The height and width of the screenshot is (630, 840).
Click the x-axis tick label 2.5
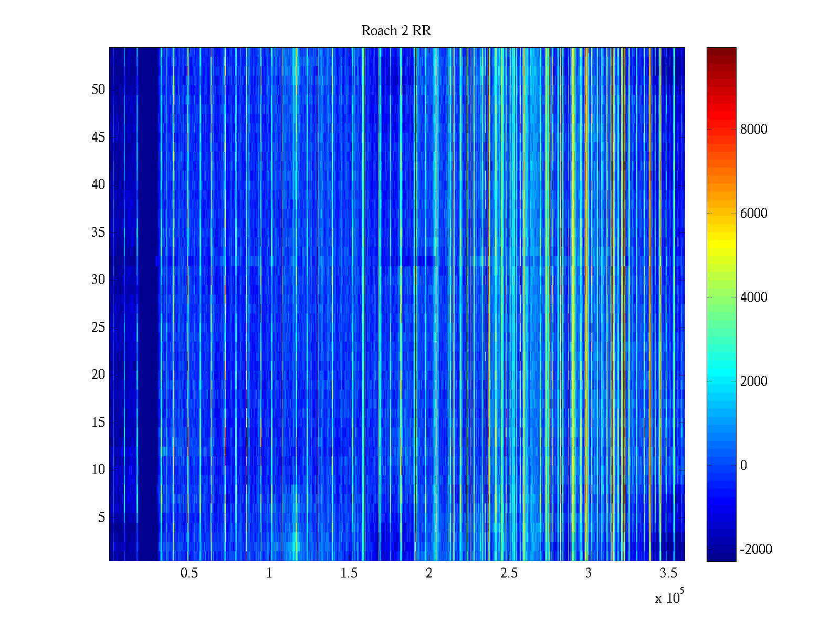(508, 573)
